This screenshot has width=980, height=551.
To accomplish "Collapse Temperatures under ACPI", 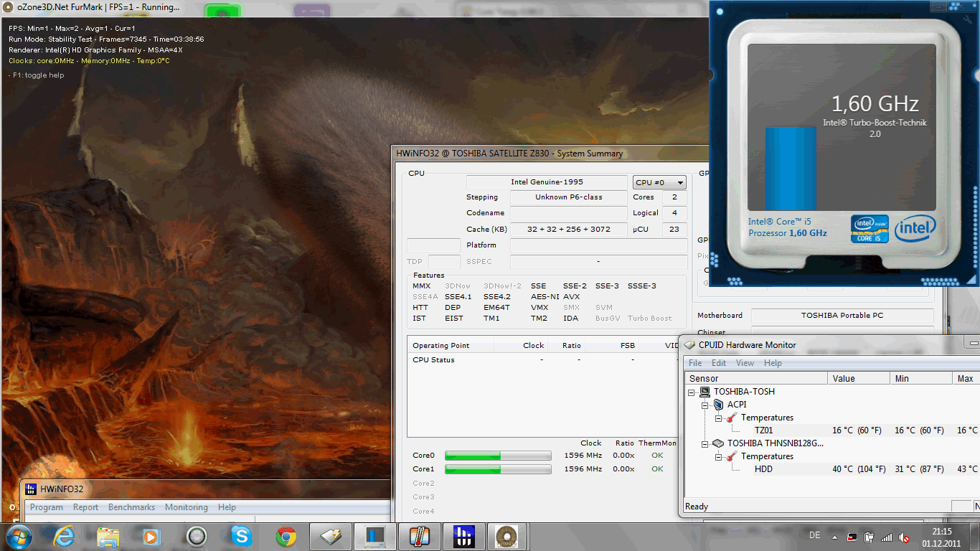I will (718, 418).
